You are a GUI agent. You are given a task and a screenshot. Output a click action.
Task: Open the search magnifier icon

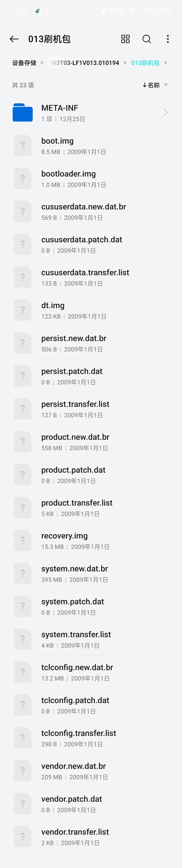[147, 39]
